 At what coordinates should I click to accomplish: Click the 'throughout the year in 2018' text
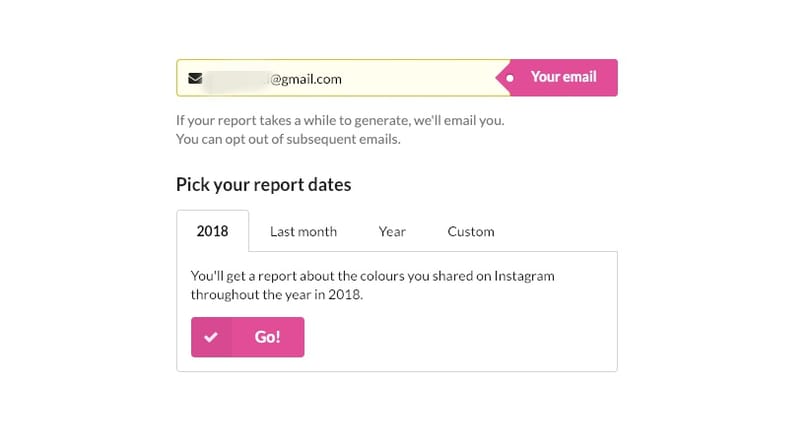(x=277, y=295)
